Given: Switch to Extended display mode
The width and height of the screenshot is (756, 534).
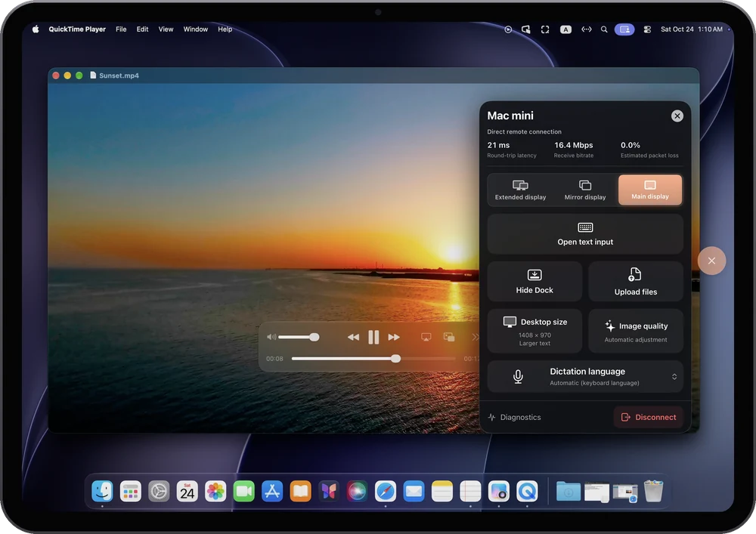Looking at the screenshot, I should tap(520, 190).
